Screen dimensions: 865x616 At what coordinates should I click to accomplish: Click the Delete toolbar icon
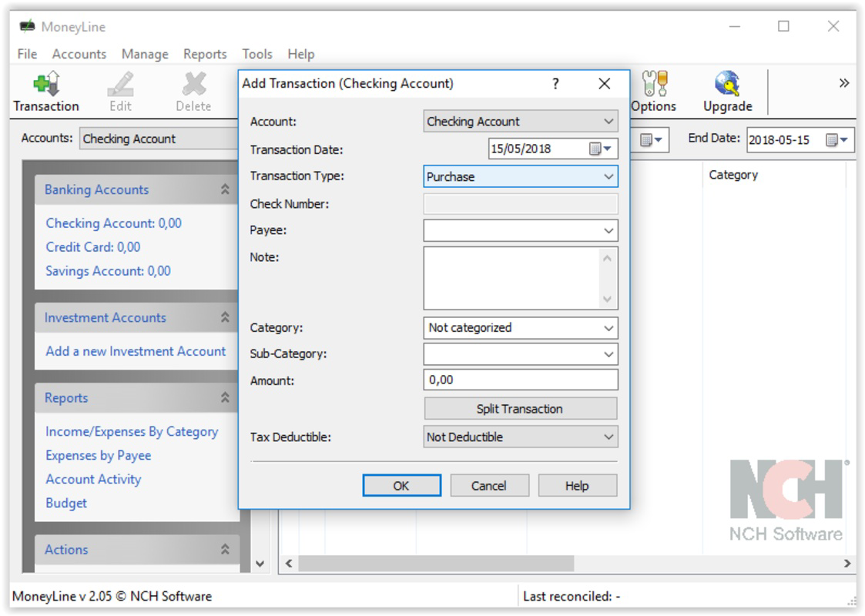tap(191, 92)
